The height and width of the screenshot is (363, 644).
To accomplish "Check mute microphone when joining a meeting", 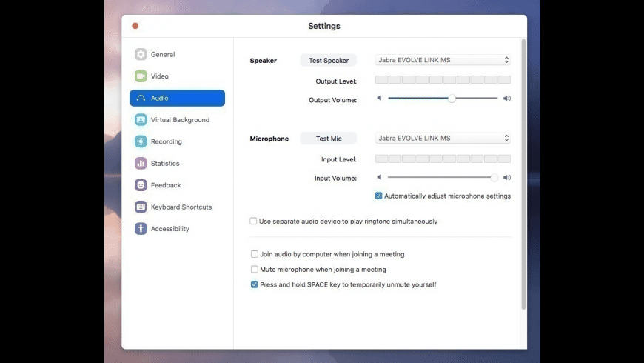I will coord(255,270).
